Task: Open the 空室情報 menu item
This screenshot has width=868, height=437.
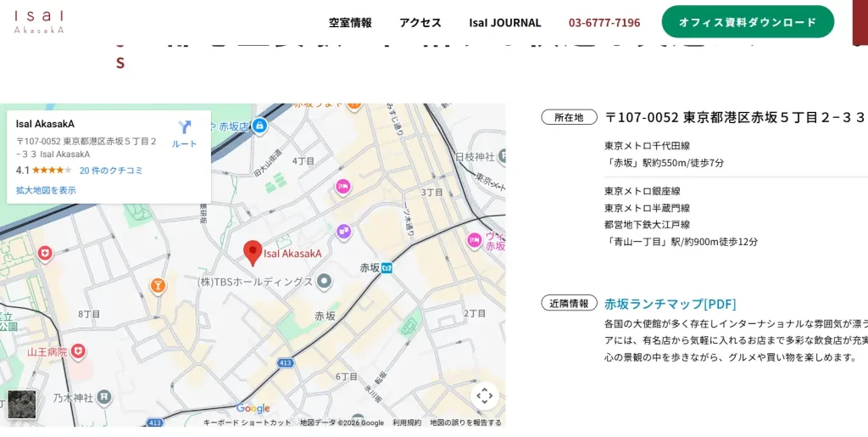Action: [x=350, y=23]
